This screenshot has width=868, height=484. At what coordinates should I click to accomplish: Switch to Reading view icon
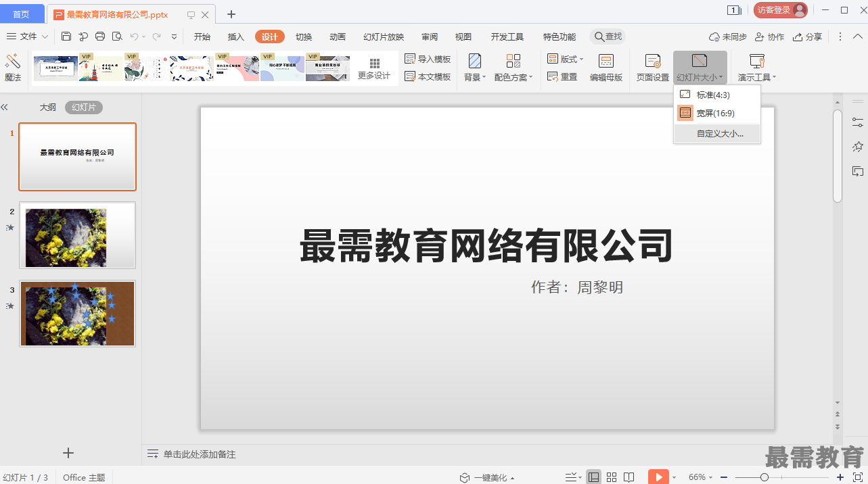[x=629, y=477]
